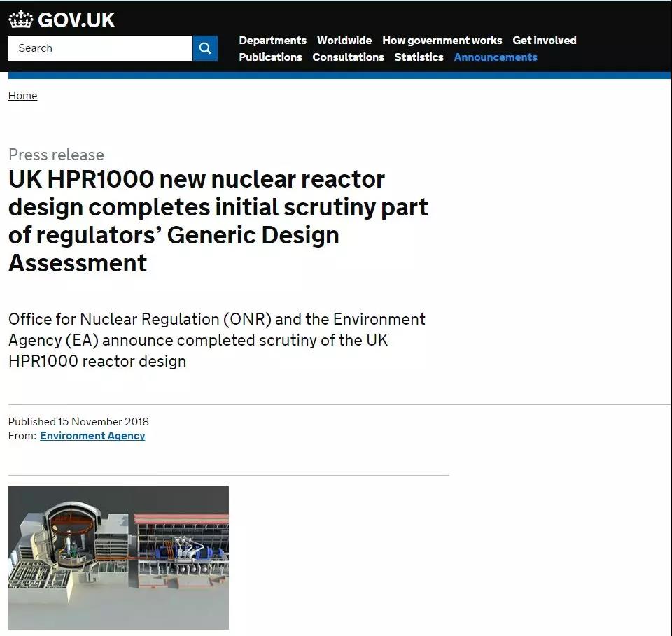
Task: Click 'Published 15 November 2018' text
Action: [x=78, y=421]
